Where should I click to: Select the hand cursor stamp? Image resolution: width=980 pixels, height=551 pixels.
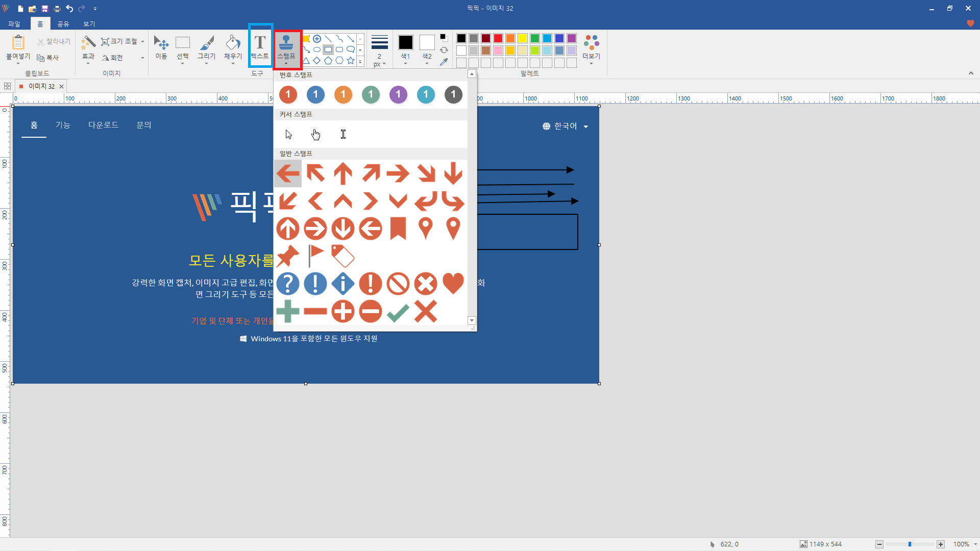316,134
